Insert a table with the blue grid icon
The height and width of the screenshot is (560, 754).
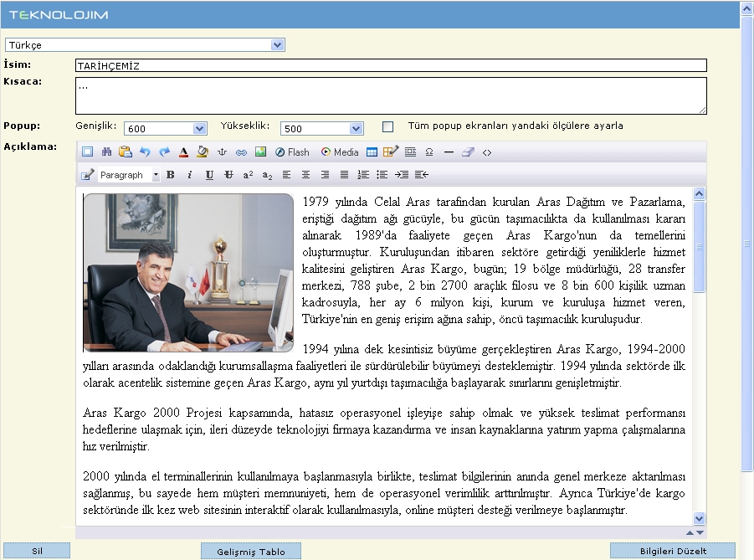coord(372,152)
